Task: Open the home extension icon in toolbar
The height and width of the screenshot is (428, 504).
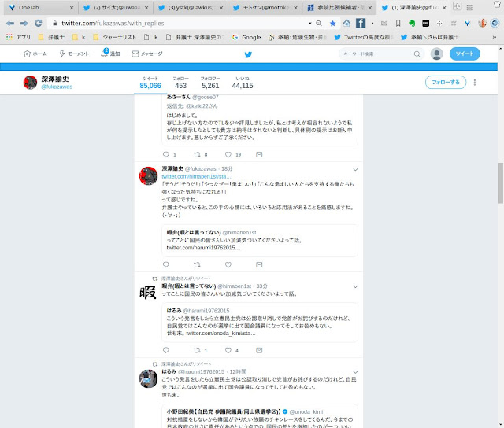Action: pos(346,23)
